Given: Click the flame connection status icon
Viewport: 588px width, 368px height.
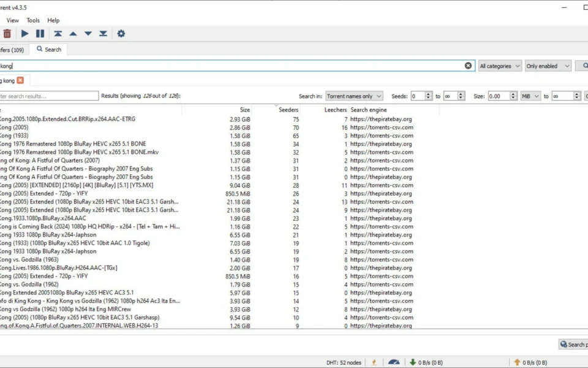Looking at the screenshot, I should click(374, 362).
